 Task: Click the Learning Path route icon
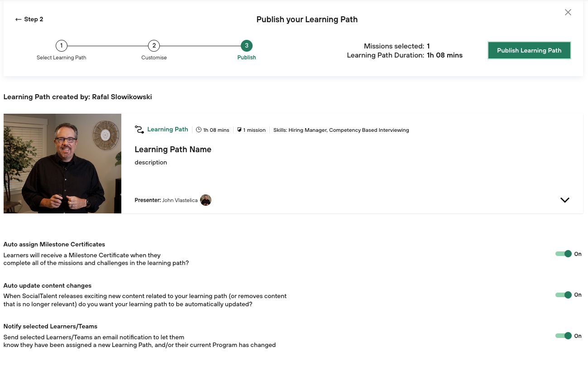point(139,130)
